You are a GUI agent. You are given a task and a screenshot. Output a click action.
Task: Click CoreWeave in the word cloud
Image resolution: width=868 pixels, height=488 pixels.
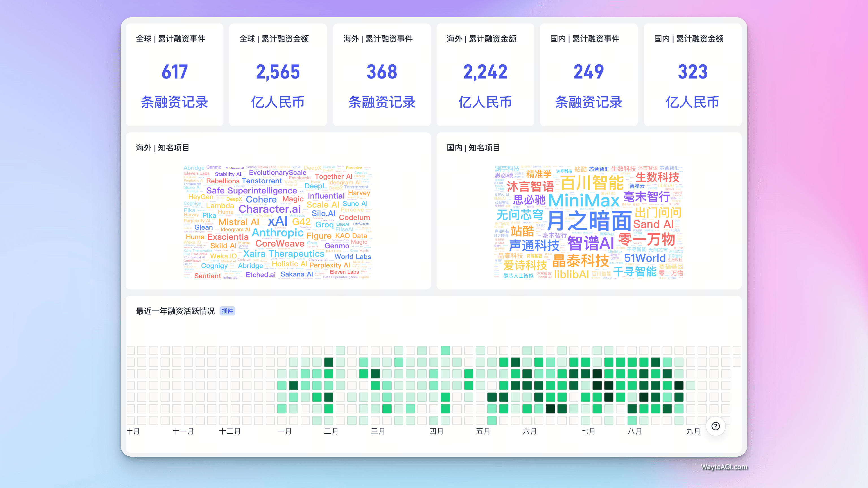click(x=280, y=243)
